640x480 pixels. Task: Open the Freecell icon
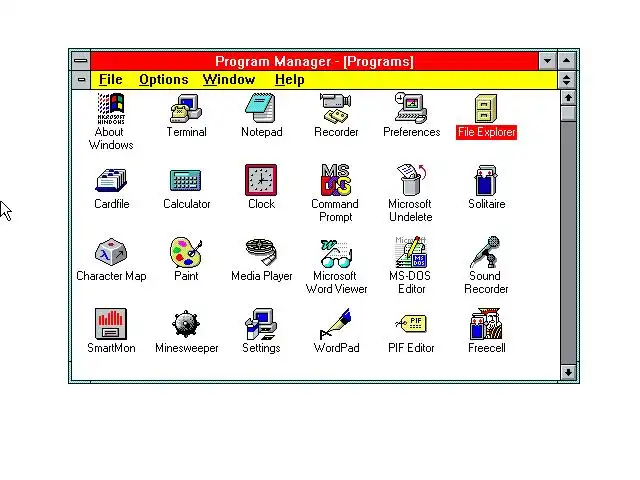coord(486,324)
